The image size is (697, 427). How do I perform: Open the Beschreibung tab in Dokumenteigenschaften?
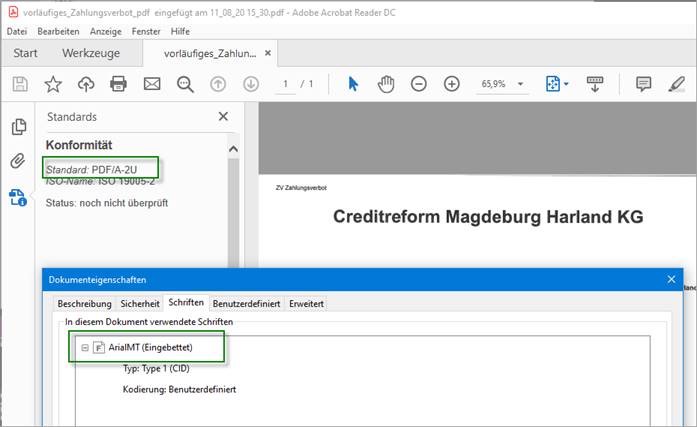tap(84, 304)
